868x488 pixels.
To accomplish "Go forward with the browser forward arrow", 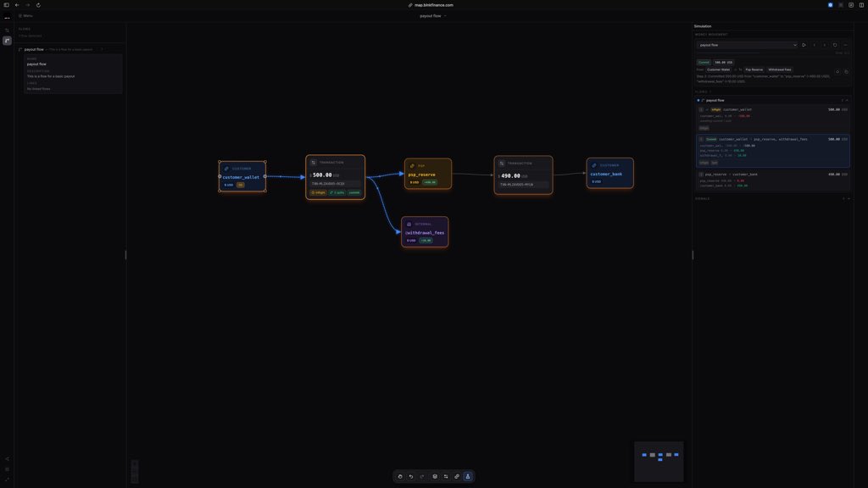I will 28,5.
